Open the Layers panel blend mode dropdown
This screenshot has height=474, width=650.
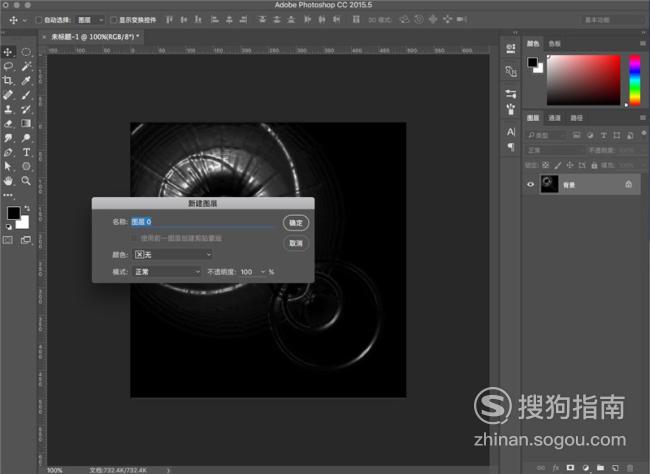pos(554,150)
